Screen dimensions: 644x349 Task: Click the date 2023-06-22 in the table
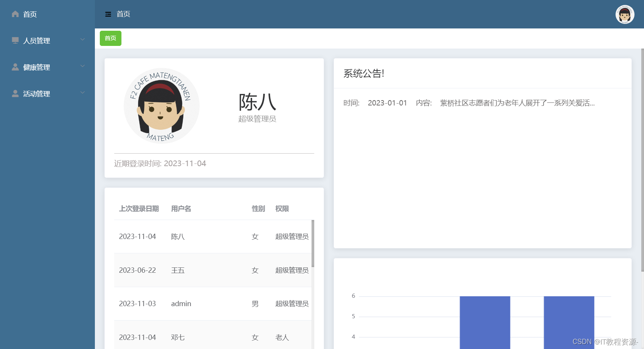click(x=137, y=270)
